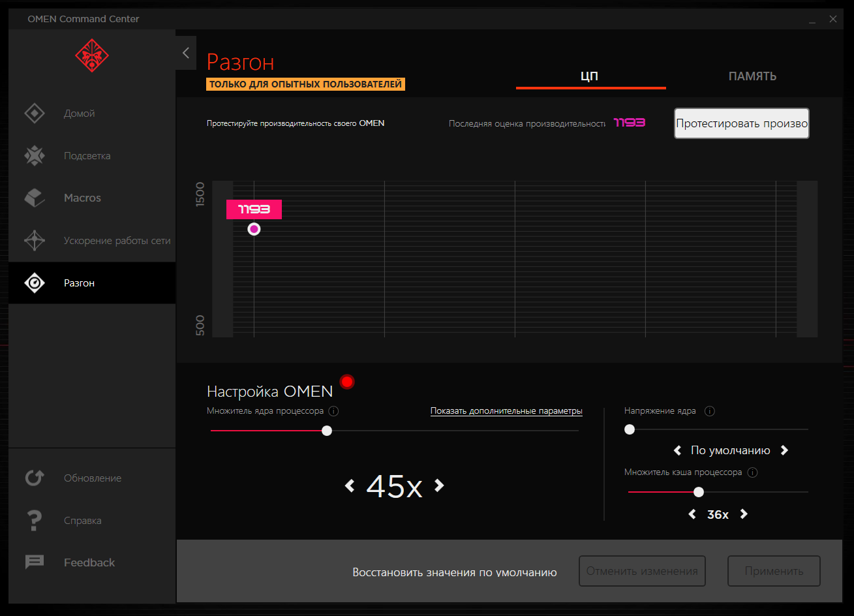Select Разгон in the sidebar
The height and width of the screenshot is (616, 854).
click(x=92, y=283)
